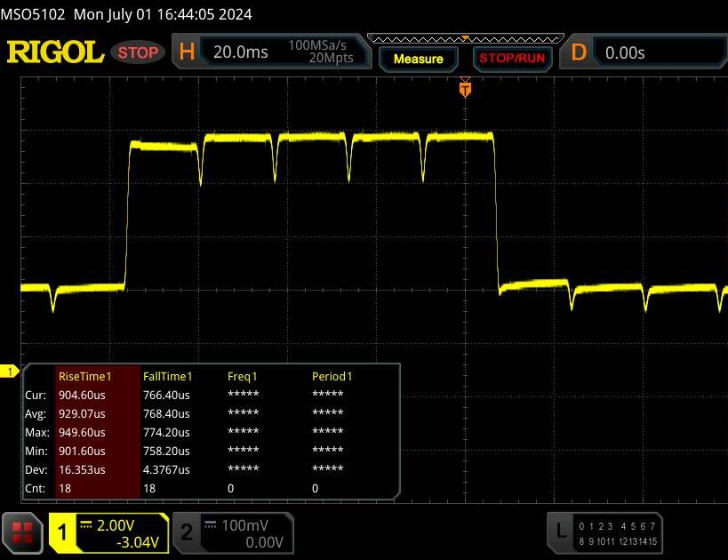Viewport: 728px width, 560px height.
Task: Click channel 1 offset -3.04V
Action: click(x=138, y=542)
